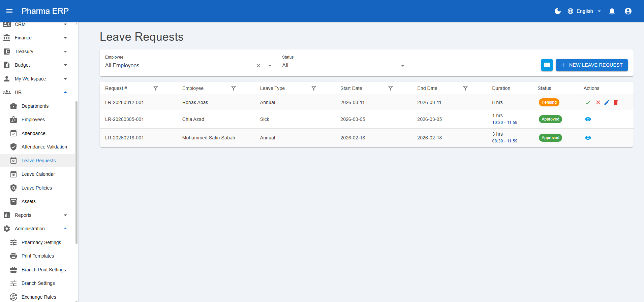Open the user account profile icon
The image size is (644, 302).
[x=628, y=11]
